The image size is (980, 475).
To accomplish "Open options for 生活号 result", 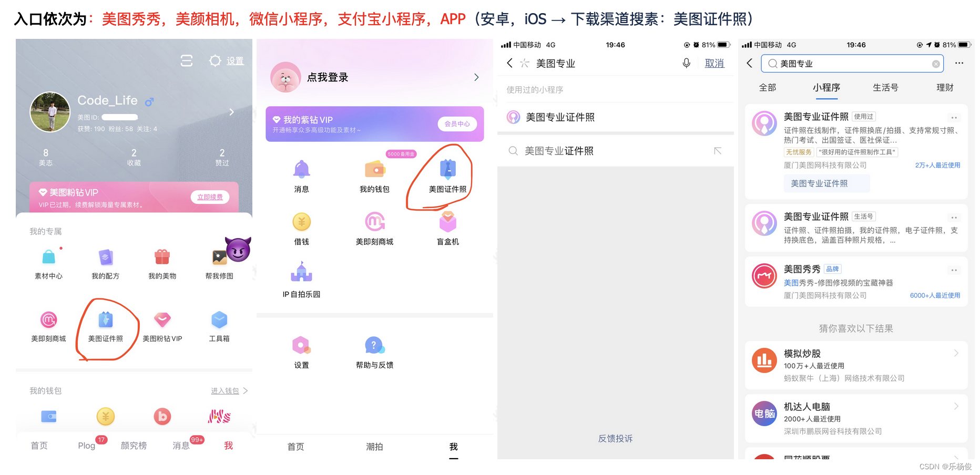I will (954, 218).
